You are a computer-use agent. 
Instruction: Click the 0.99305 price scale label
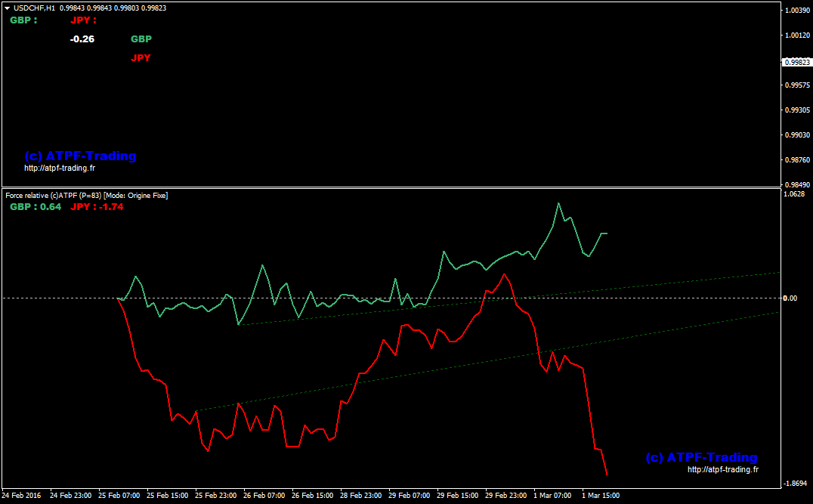tap(797, 110)
